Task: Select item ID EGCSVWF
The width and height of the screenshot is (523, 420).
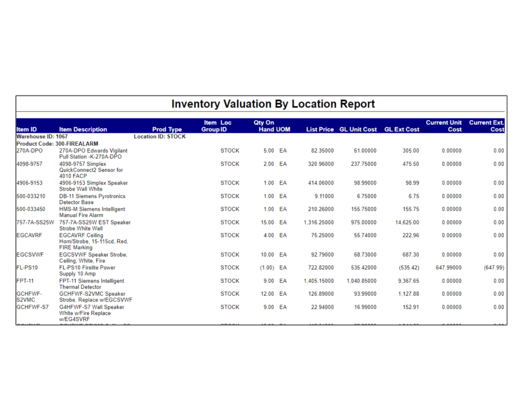Action: coord(29,255)
